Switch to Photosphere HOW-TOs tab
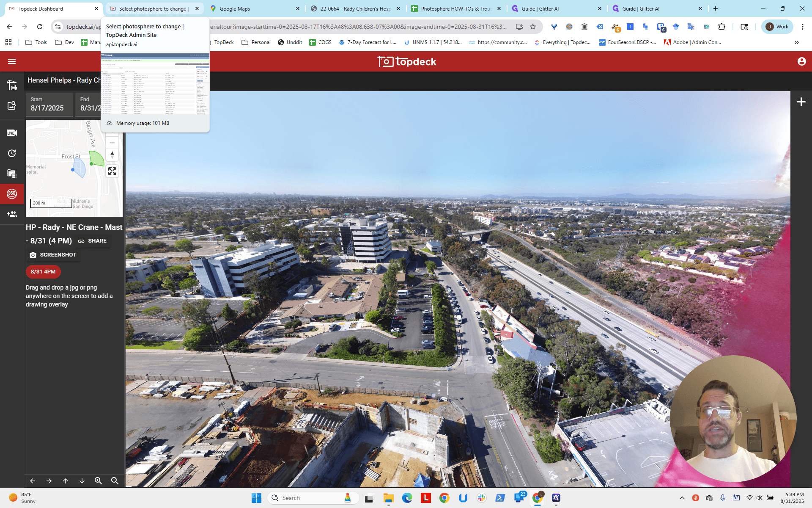The image size is (812, 508). (455, 8)
